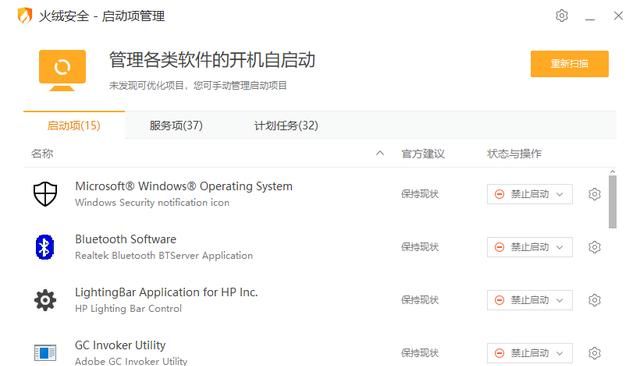640x366 pixels.
Task: Click the orange monitor refresh icon
Action: click(x=62, y=70)
